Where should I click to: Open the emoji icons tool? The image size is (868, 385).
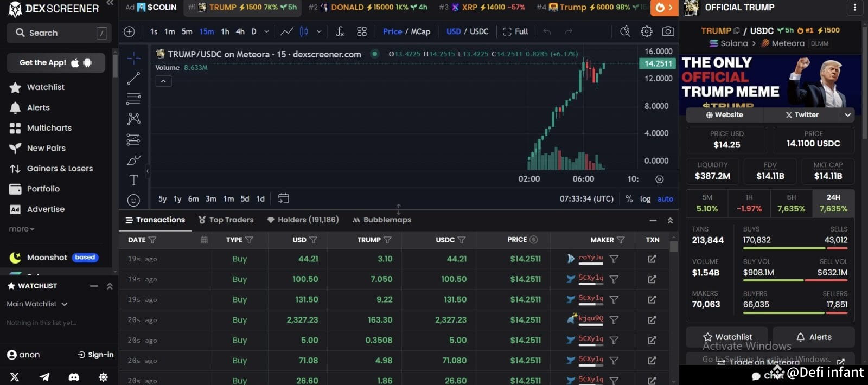pos(133,200)
